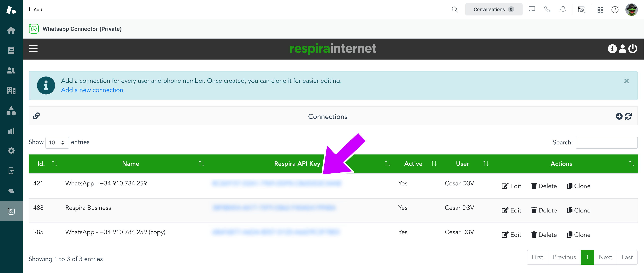Image resolution: width=644 pixels, height=273 pixels.
Task: Open the user avatar profile menu
Action: pos(631,10)
